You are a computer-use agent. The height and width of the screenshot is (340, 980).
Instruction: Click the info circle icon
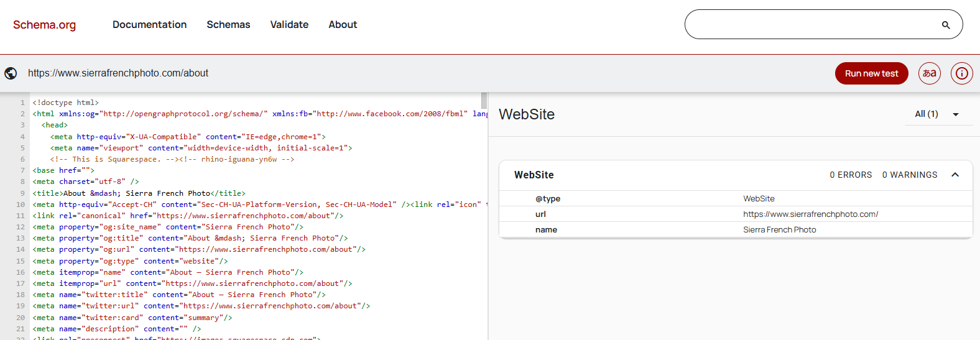click(x=961, y=73)
